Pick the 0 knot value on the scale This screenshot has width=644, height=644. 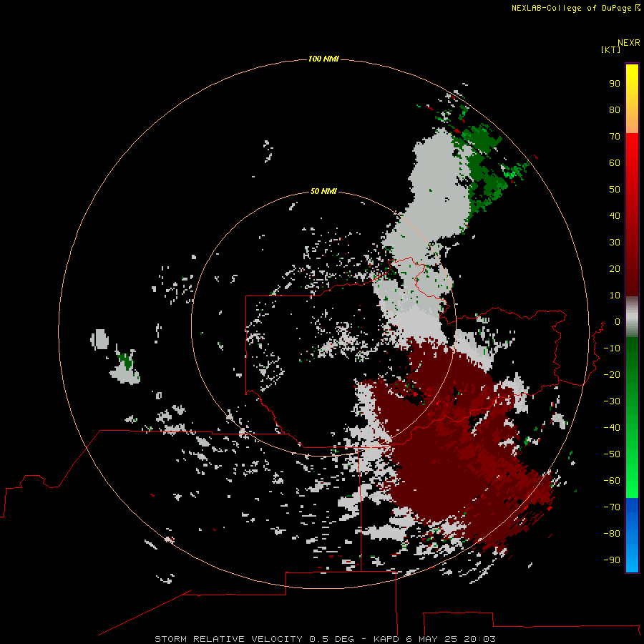[618, 322]
